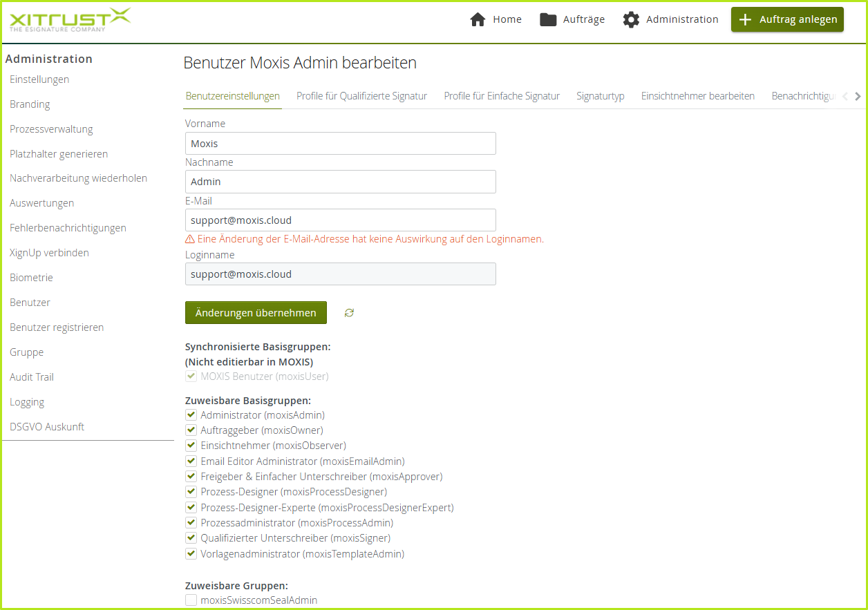Toggle Einsichtnehmer (moxisObserver) checkbox

[191, 446]
